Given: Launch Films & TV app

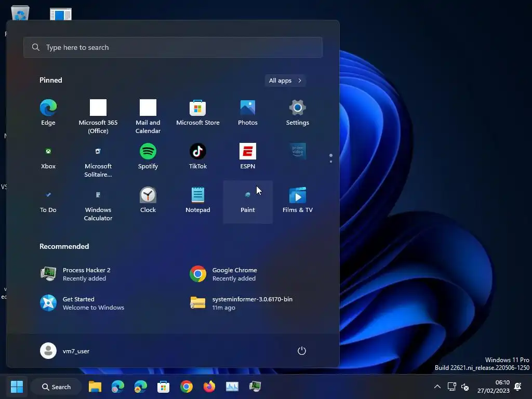Looking at the screenshot, I should pyautogui.click(x=298, y=201).
